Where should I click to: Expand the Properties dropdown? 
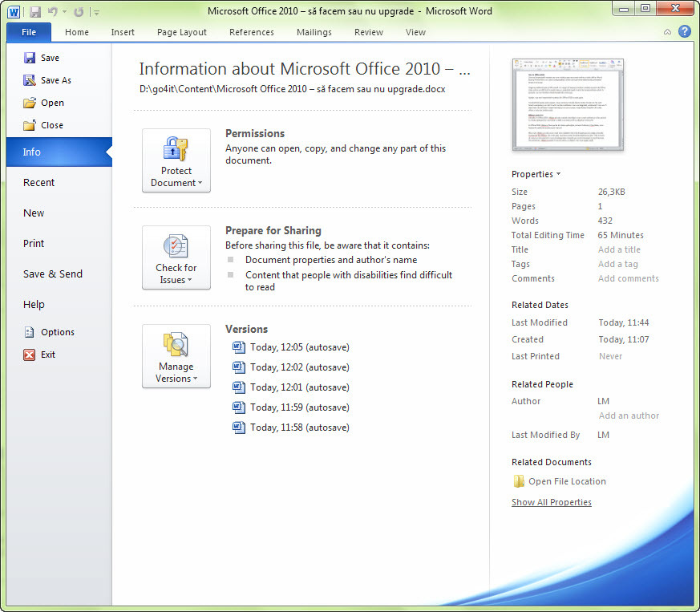coord(536,174)
